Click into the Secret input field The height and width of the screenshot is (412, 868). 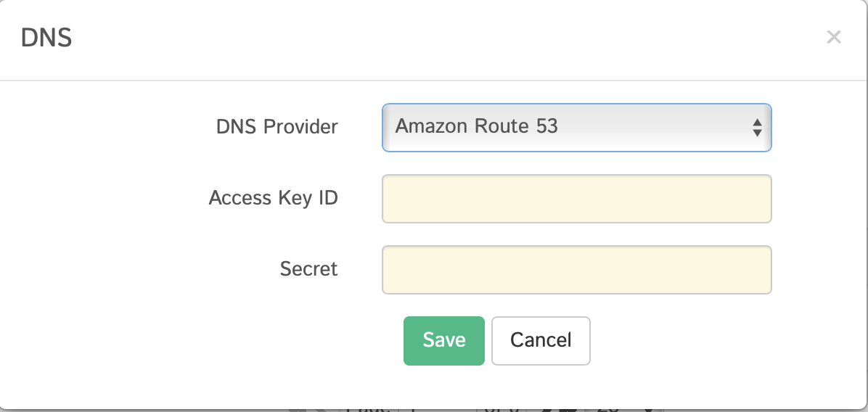tap(576, 270)
